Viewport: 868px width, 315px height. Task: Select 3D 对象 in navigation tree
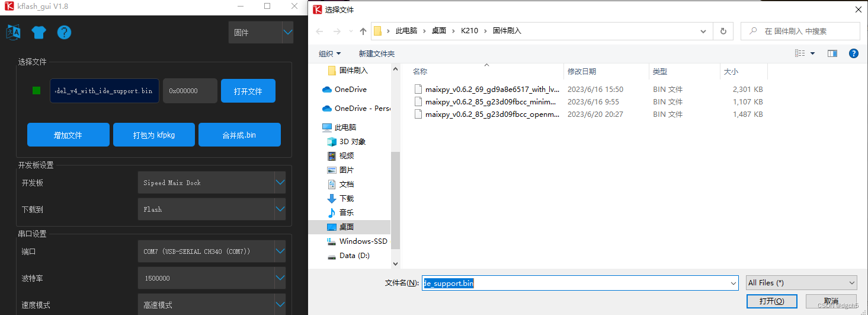point(347,141)
